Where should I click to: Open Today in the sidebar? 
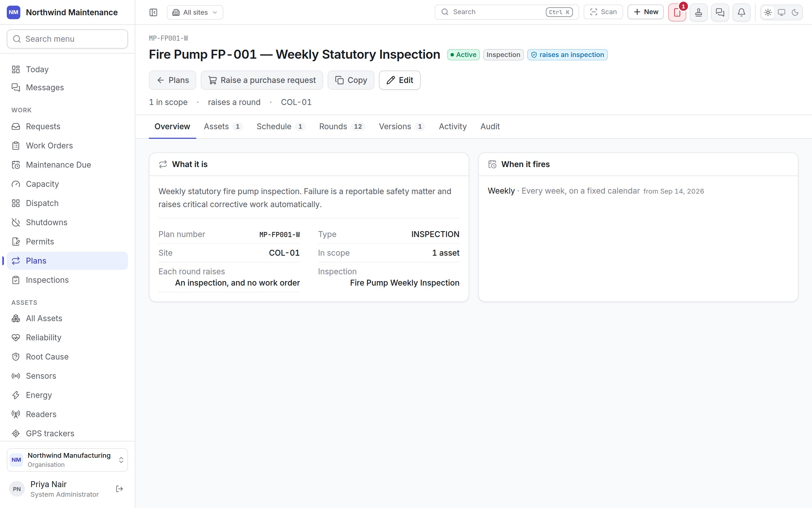point(67,69)
